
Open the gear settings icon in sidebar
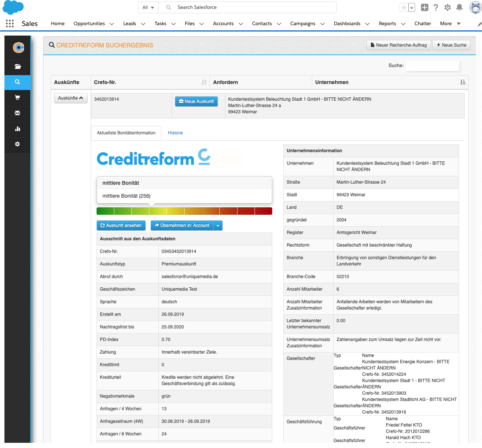[x=17, y=144]
